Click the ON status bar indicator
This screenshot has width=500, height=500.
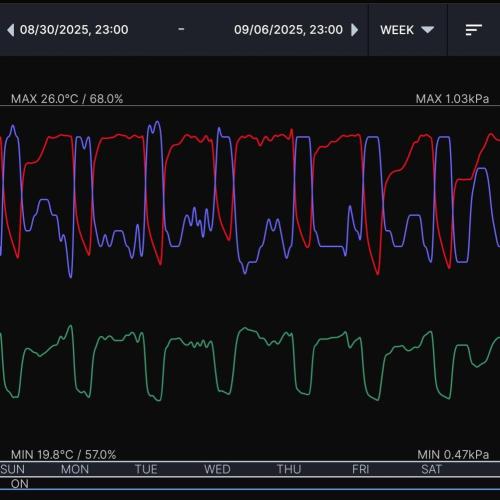20,484
